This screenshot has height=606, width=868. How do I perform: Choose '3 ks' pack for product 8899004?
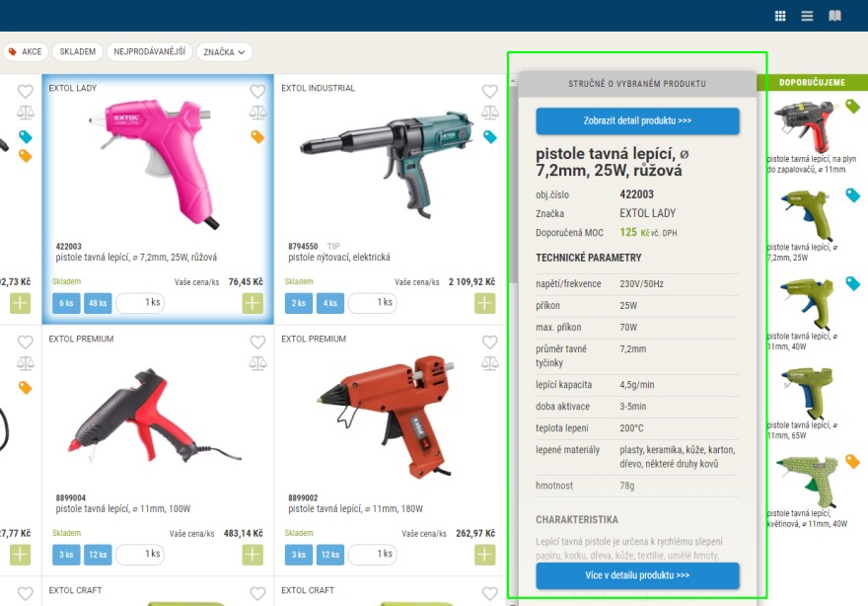pyautogui.click(x=66, y=555)
